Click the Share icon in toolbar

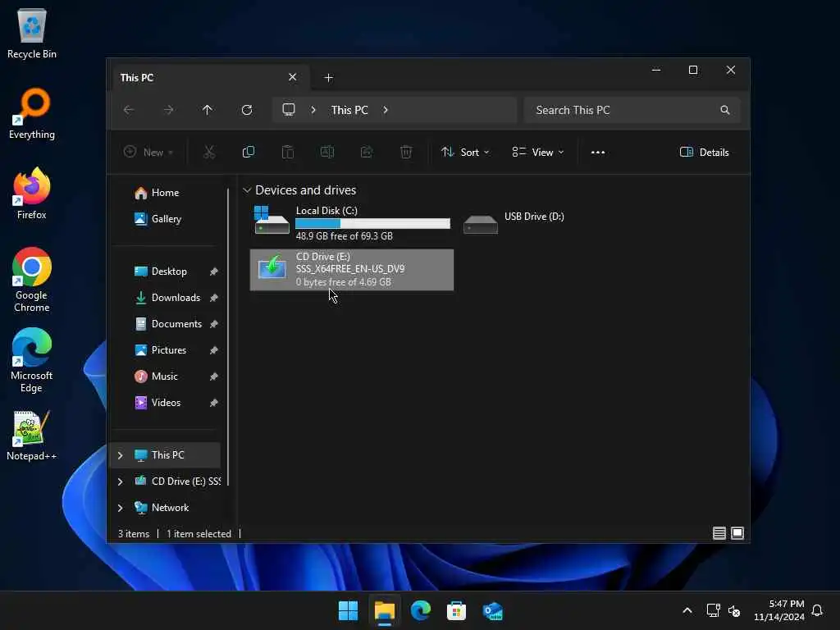pyautogui.click(x=367, y=152)
